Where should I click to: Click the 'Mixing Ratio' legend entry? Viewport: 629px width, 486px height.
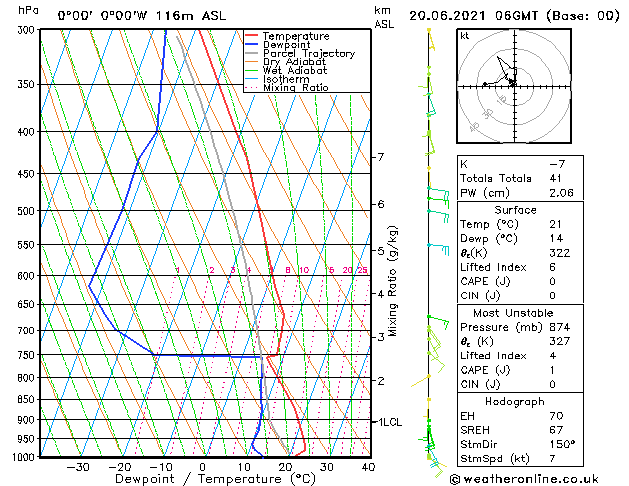click(x=296, y=87)
